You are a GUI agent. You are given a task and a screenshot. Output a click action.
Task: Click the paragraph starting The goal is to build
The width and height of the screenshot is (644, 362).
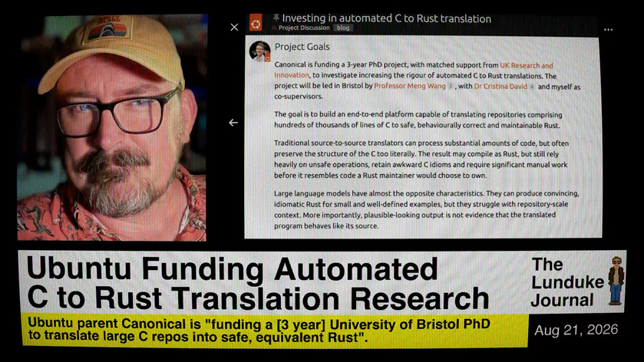point(418,120)
